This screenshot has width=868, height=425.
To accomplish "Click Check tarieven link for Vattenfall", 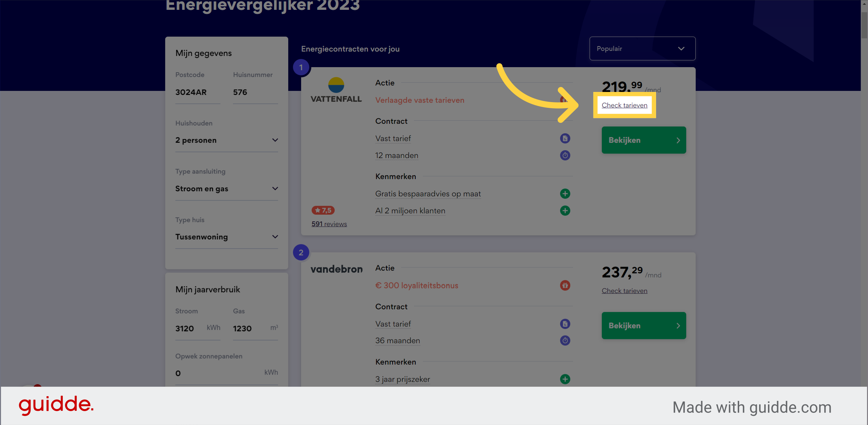I will click(x=624, y=105).
